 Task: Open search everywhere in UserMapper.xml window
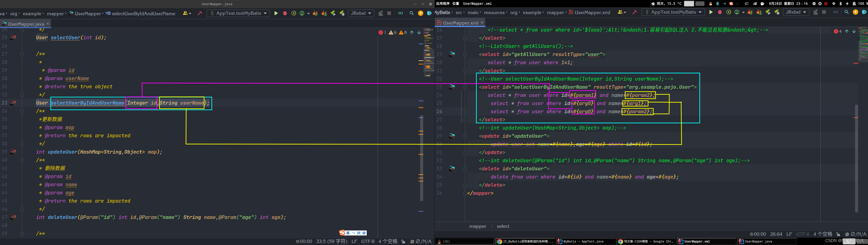tap(846, 12)
